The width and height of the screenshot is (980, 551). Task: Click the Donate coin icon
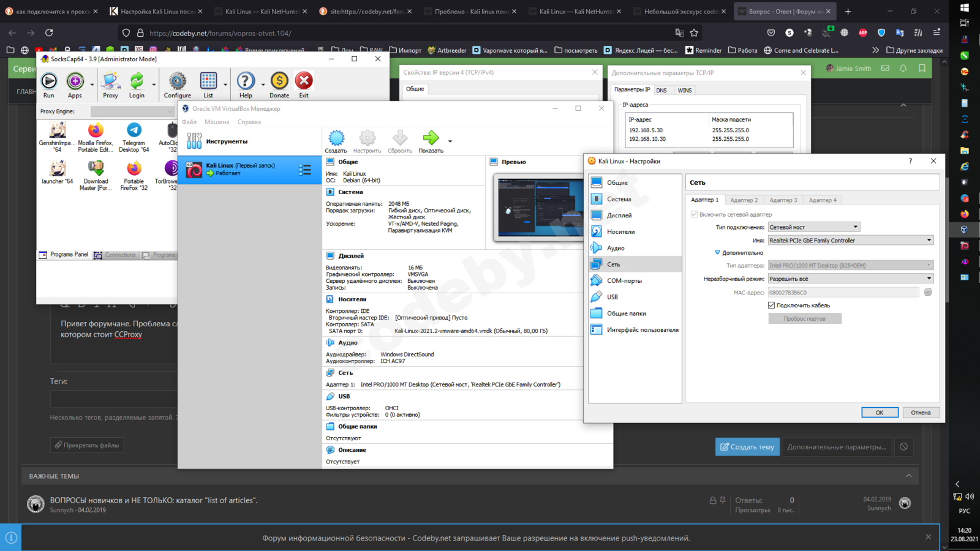(279, 81)
